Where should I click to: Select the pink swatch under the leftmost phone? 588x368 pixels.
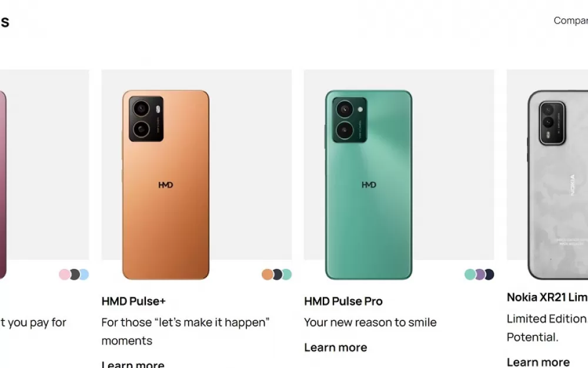pyautogui.click(x=64, y=274)
